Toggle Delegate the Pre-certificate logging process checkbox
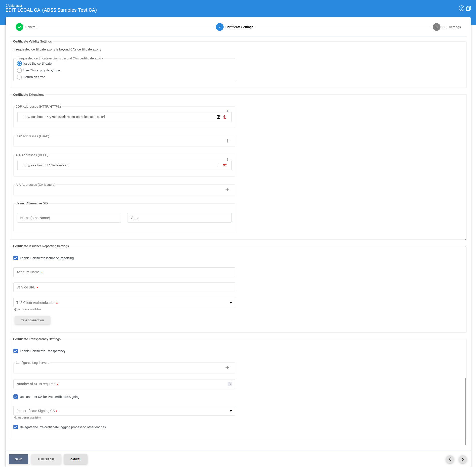The image size is (476, 467). point(16,427)
